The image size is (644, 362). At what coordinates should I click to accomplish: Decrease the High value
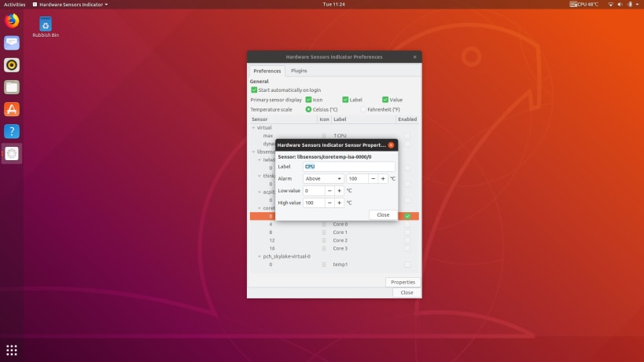[x=329, y=203]
